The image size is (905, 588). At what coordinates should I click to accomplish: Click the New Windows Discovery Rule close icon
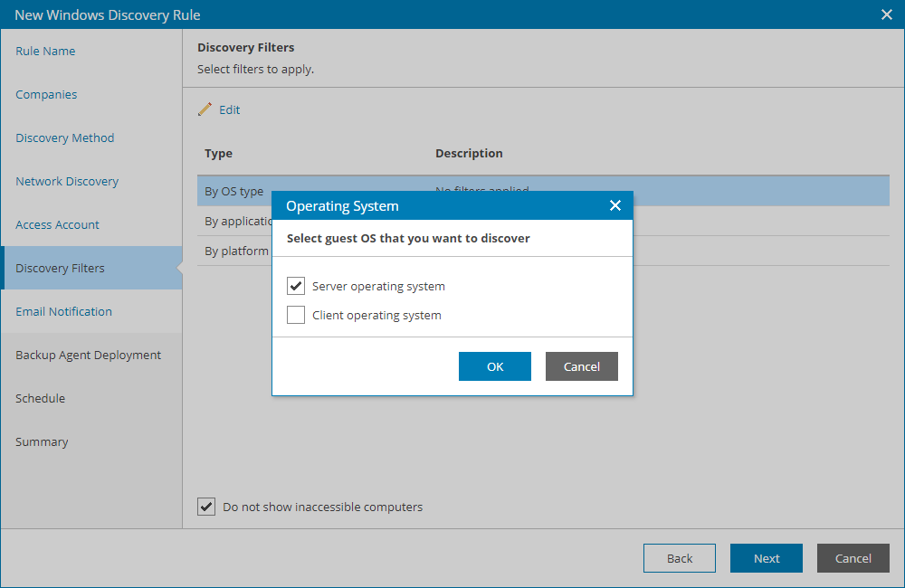pyautogui.click(x=884, y=14)
